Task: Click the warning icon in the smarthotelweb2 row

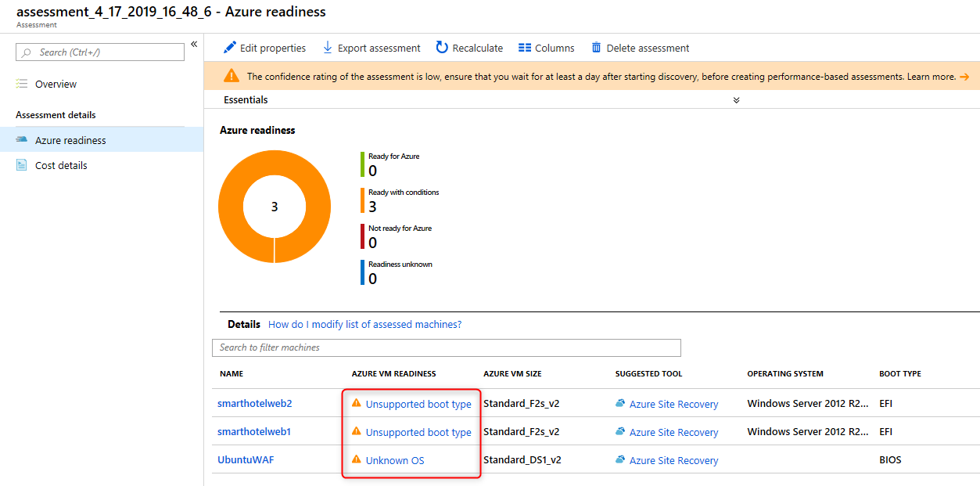Action: (x=357, y=403)
